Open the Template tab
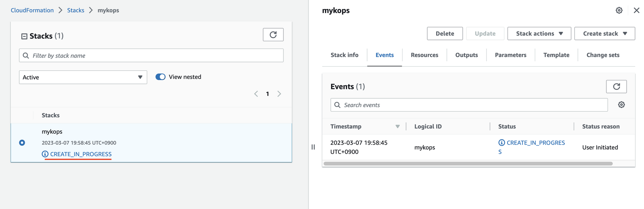 (x=556, y=55)
